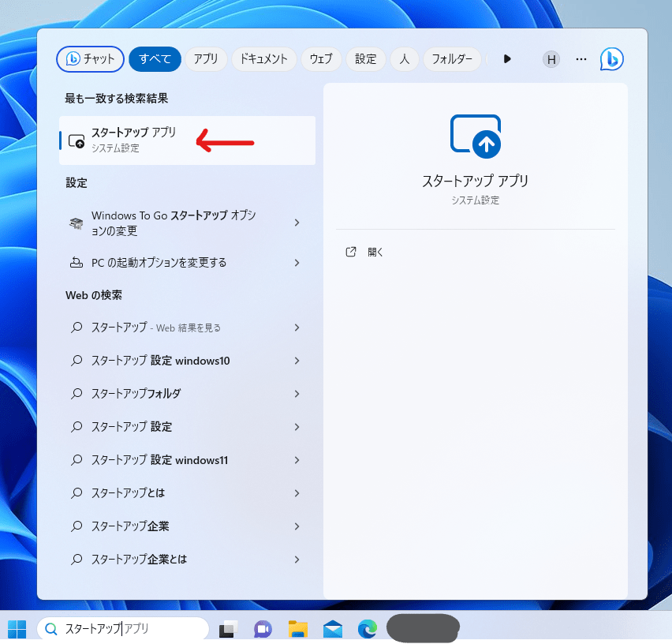Viewport: 672px width, 644px height.
Task: Search web for スタートアップ - Web 結果を見る
Action: [187, 328]
